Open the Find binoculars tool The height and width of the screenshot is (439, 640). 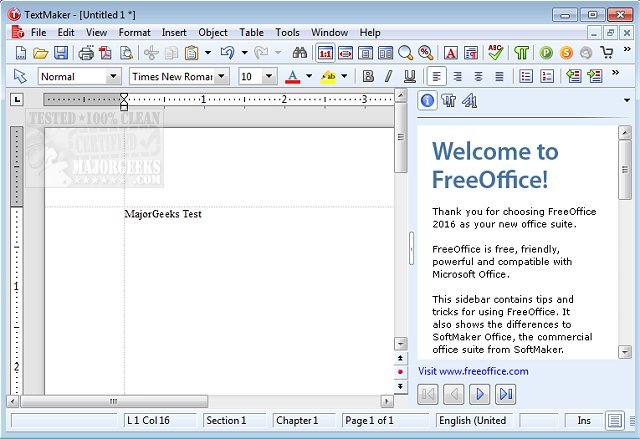pos(299,53)
